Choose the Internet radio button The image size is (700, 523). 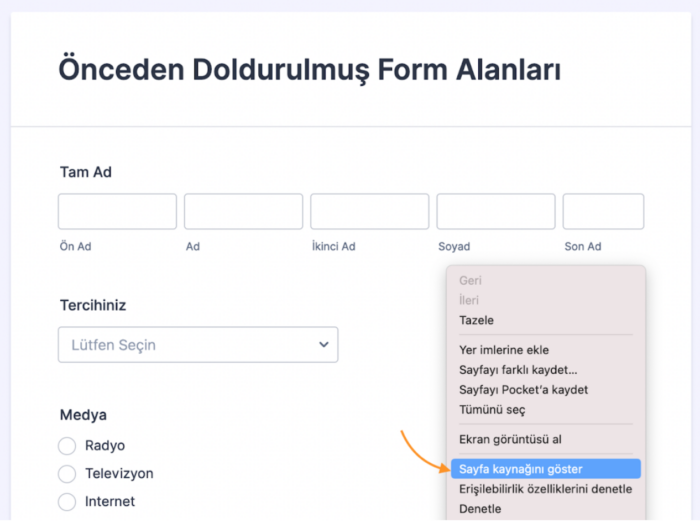[67, 502]
